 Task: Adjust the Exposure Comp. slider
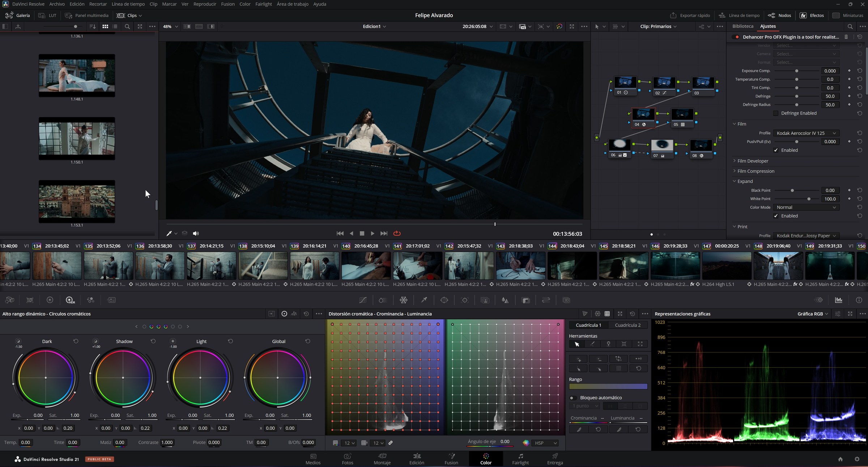796,71
